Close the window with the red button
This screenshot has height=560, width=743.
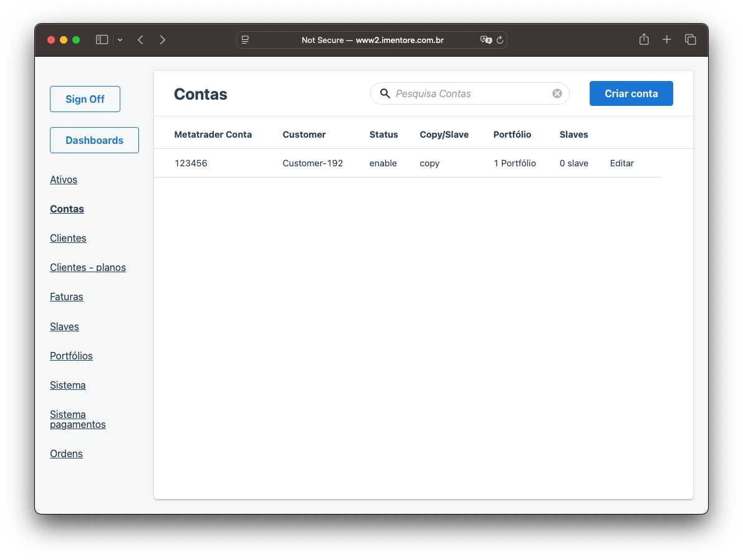pos(51,40)
